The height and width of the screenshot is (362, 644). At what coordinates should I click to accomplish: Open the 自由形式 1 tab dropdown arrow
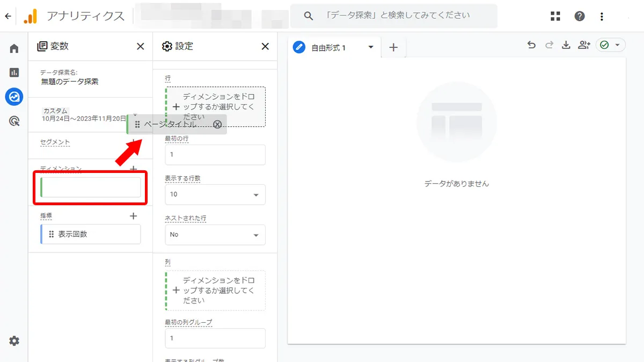point(370,47)
